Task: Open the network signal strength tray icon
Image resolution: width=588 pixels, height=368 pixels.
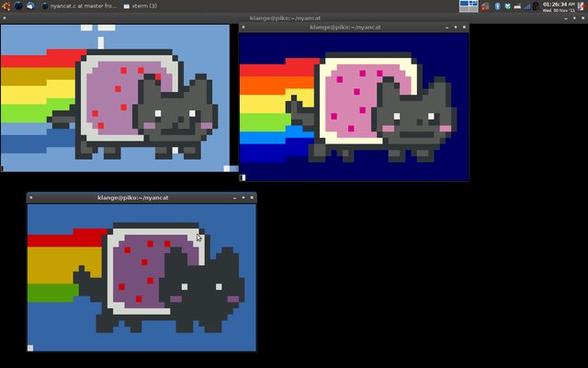Action: (527, 6)
